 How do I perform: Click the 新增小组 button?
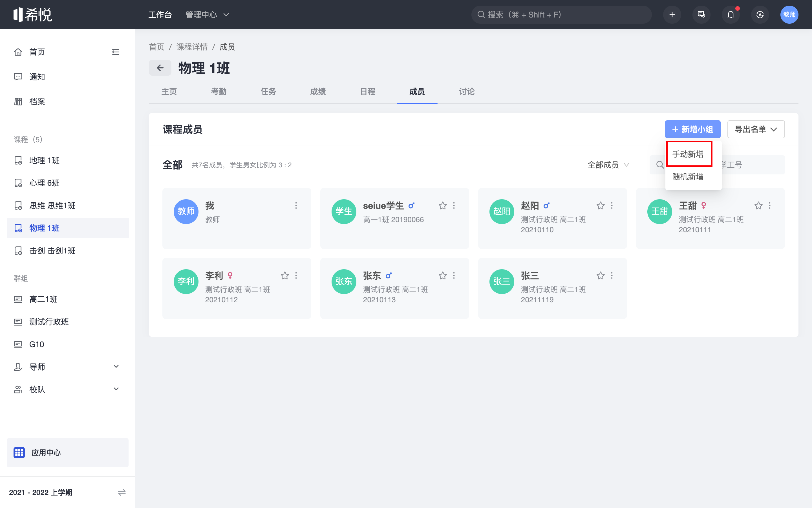(x=692, y=129)
